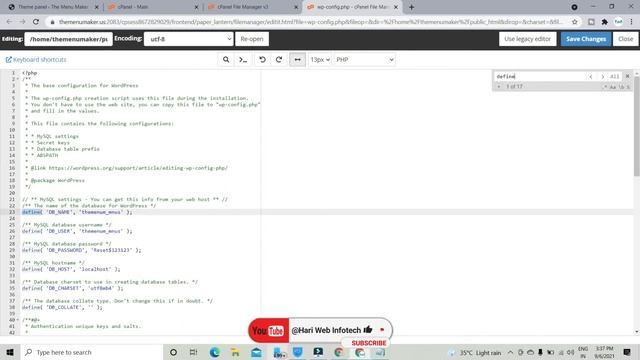Screen dimensions: 640x360
Task: Toggle search in selection option
Action: 628,87
